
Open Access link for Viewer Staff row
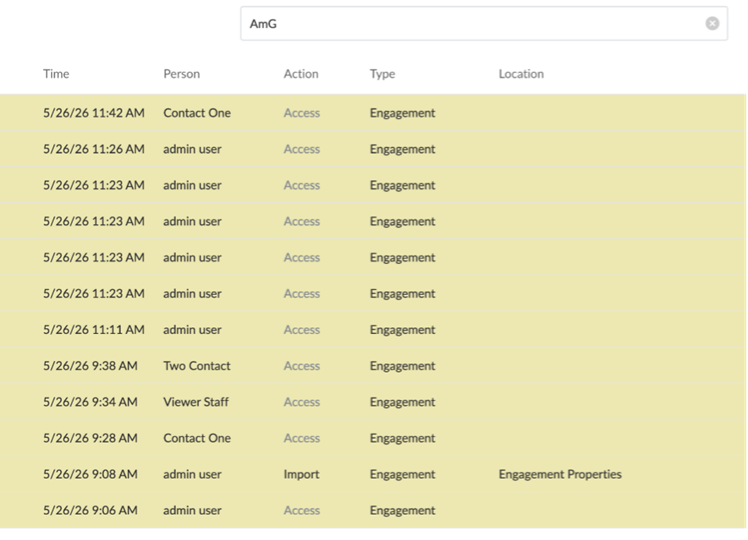click(301, 402)
